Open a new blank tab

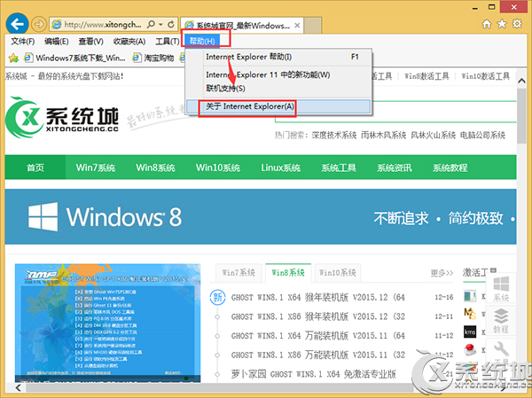click(312, 26)
